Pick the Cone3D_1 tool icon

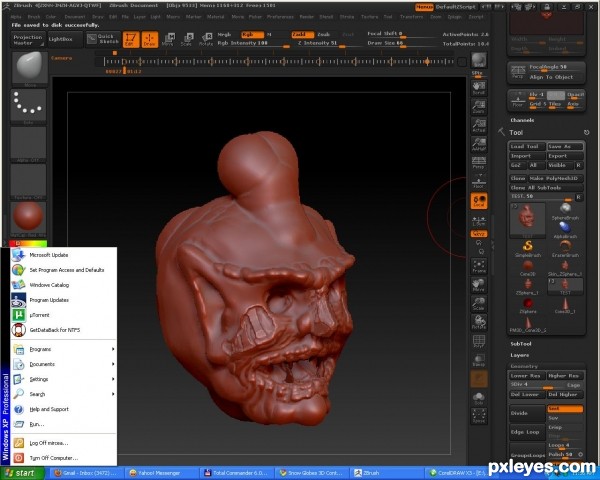coord(565,305)
